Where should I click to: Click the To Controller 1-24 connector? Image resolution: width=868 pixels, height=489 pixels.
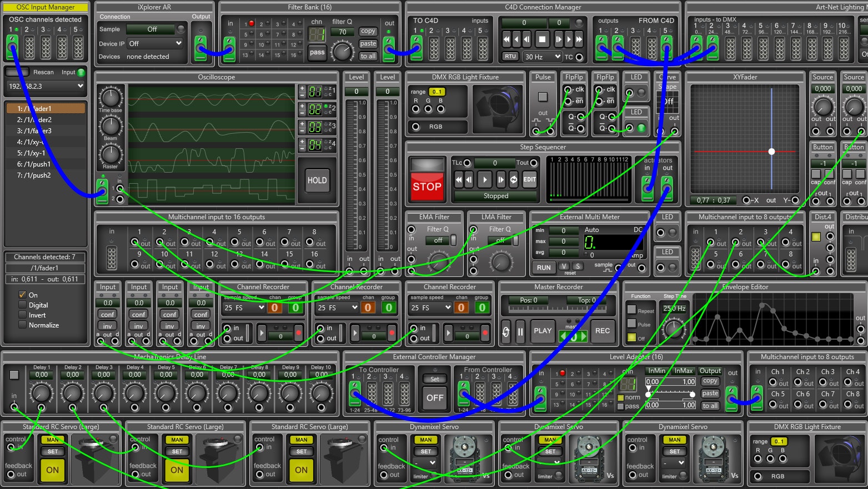355,393
